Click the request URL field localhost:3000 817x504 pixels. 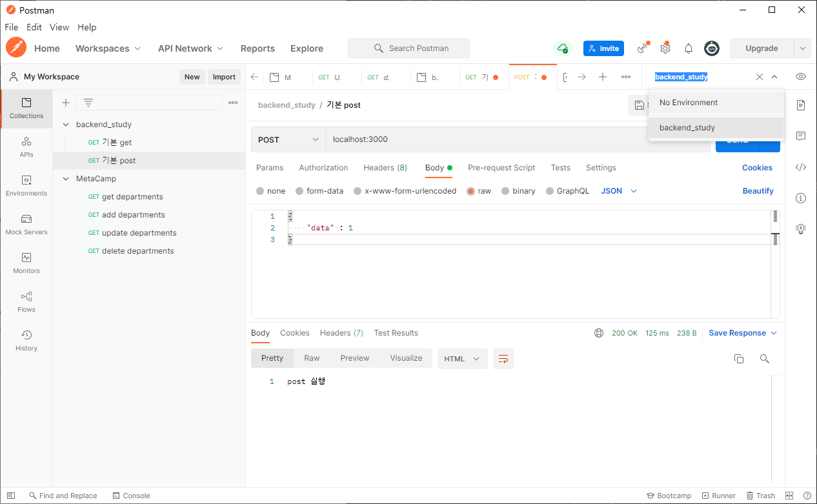point(518,139)
